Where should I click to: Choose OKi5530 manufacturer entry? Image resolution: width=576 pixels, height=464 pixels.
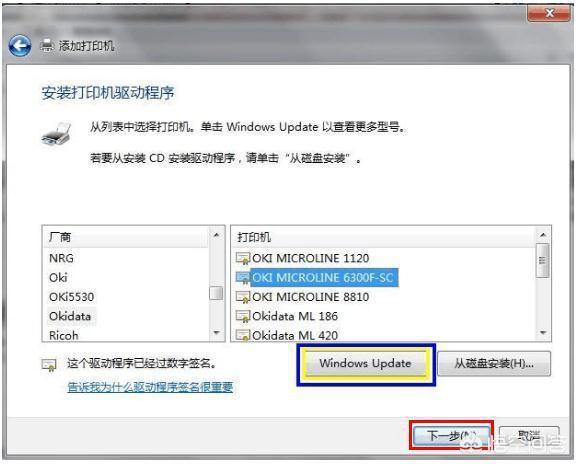click(72, 297)
